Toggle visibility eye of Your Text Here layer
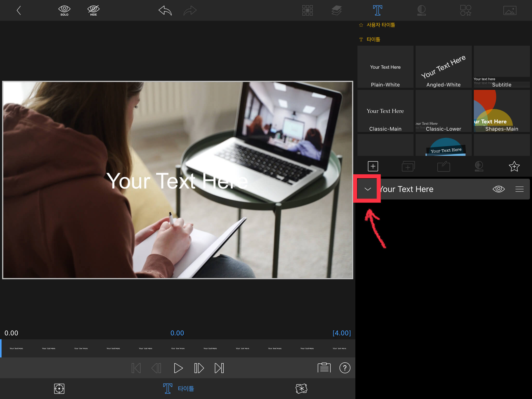The height and width of the screenshot is (399, 532). tap(498, 189)
